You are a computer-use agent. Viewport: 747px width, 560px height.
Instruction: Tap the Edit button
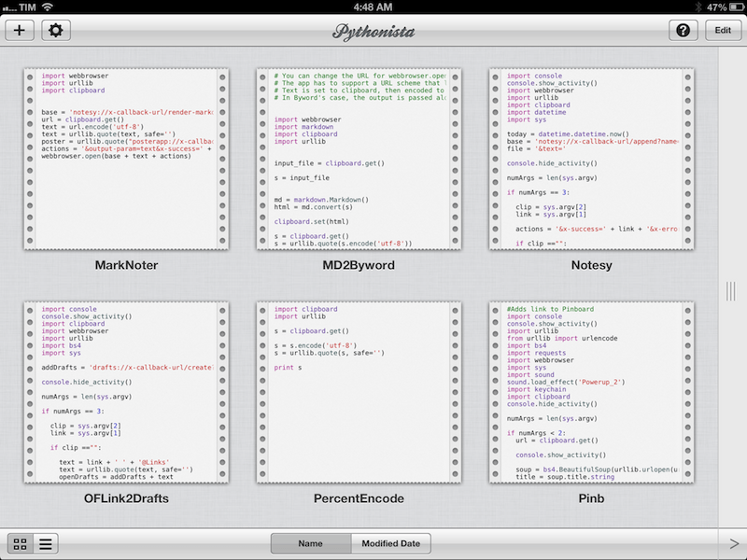[x=723, y=31]
